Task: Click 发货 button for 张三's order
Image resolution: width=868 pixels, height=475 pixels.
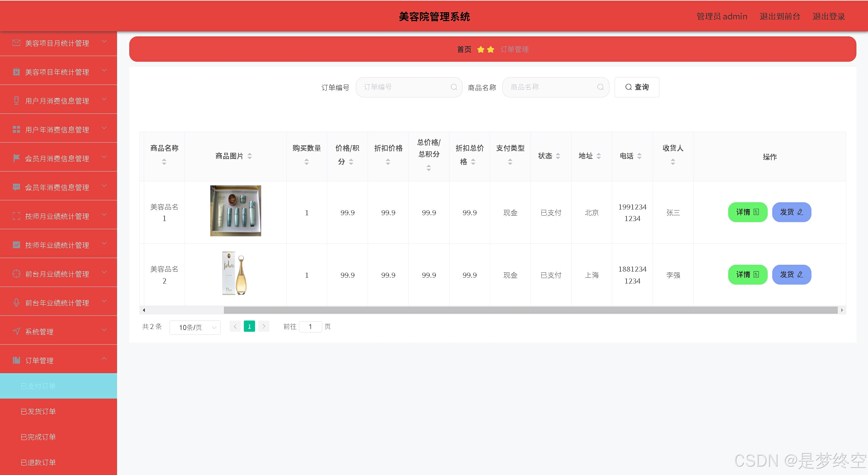Action: click(x=791, y=212)
